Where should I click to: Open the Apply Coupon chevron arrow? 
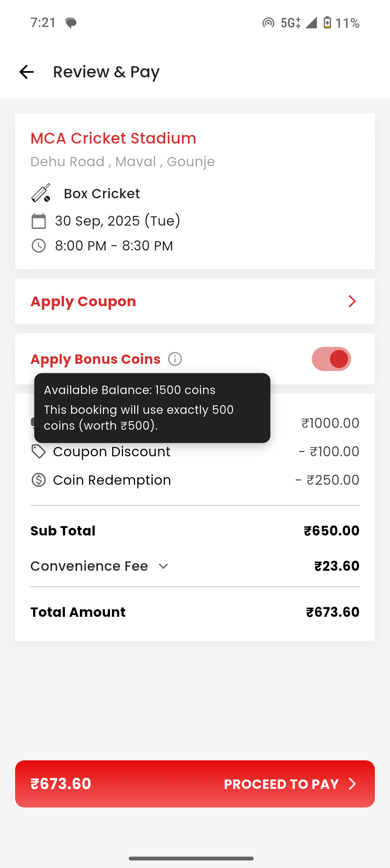[352, 301]
